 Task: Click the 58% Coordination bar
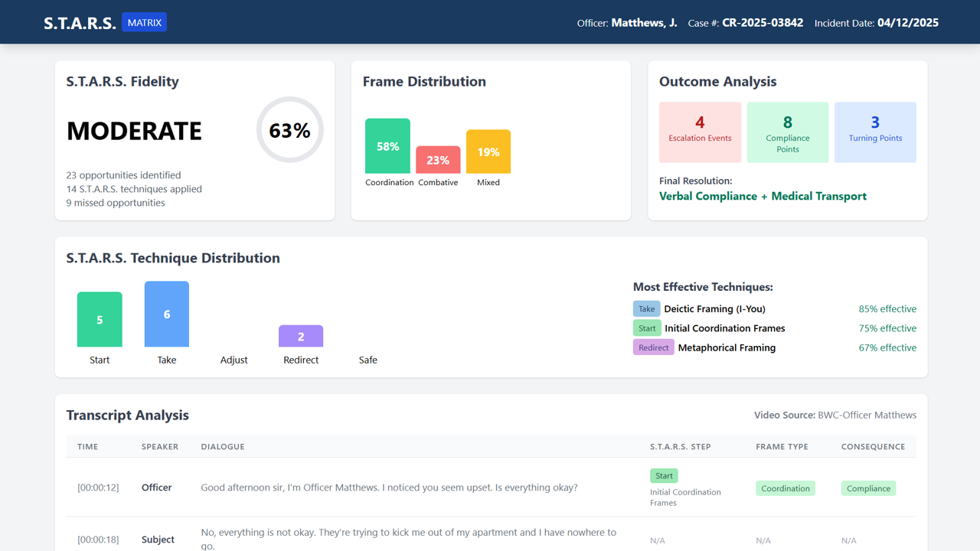[388, 145]
